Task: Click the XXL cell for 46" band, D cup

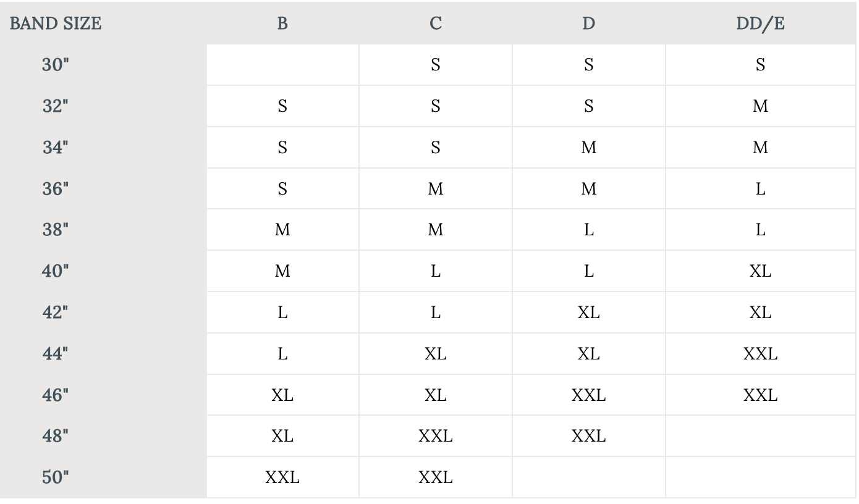Action: [588, 395]
